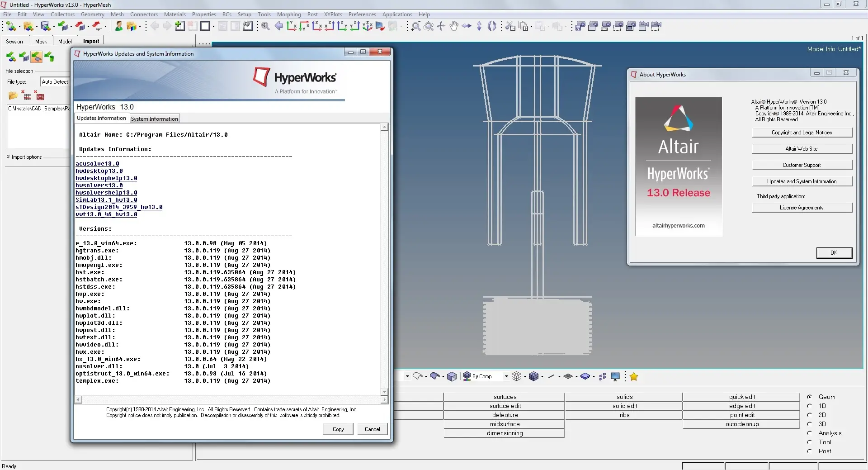
Task: Select the Import Geometry icon in panel
Action: pos(37,57)
